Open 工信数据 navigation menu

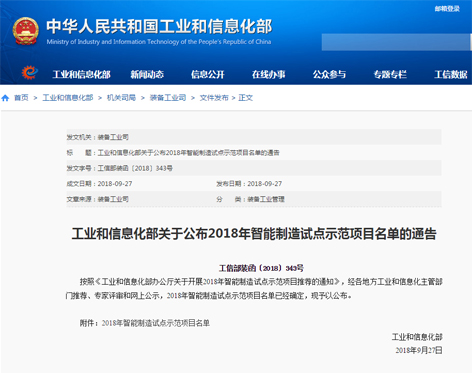tap(451, 74)
